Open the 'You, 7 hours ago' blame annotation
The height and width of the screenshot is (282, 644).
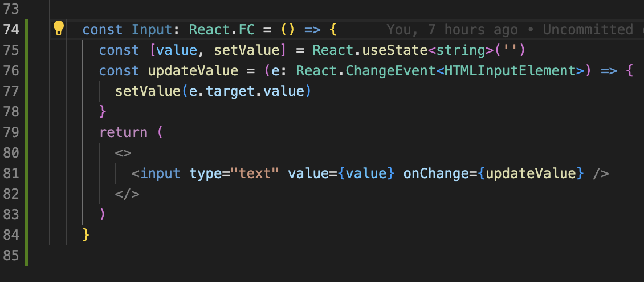[x=452, y=30]
